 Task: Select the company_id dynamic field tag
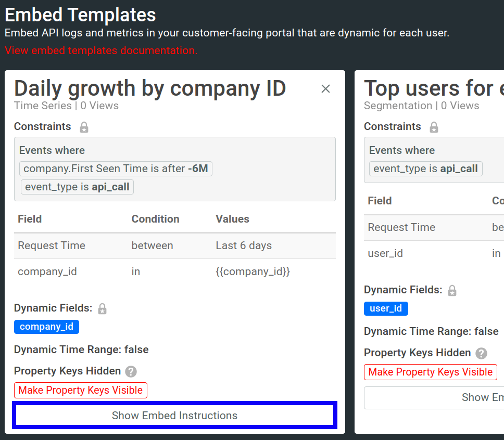(46, 327)
